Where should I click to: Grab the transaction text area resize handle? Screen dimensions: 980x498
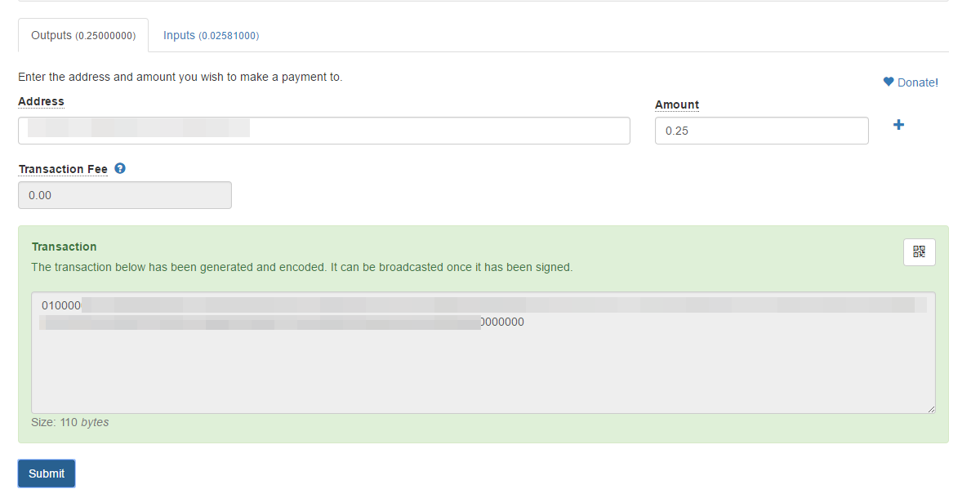pyautogui.click(x=931, y=409)
